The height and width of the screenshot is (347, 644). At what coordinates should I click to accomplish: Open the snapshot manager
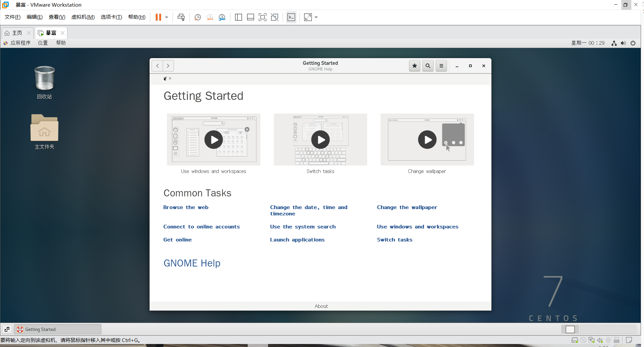pyautogui.click(x=222, y=17)
